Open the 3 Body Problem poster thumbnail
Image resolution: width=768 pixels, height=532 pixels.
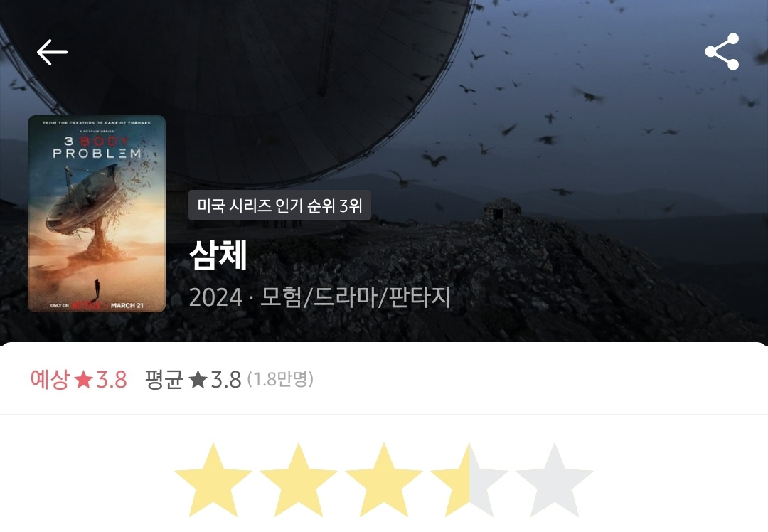(97, 213)
